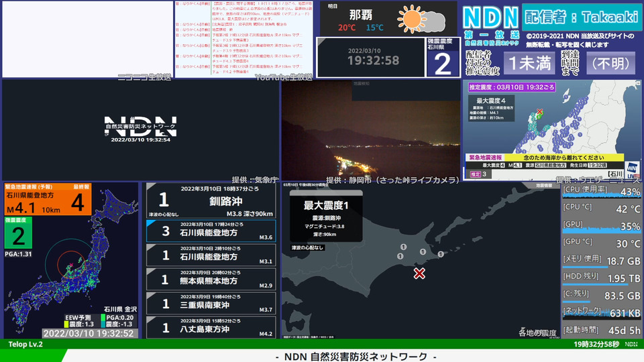Click the 起動時間 45d 5h value

tap(625, 330)
